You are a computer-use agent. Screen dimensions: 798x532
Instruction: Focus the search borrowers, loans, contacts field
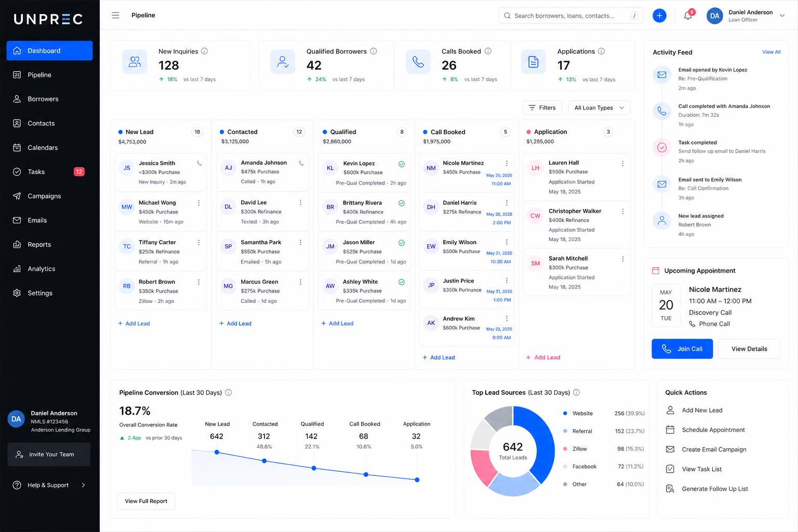click(570, 16)
